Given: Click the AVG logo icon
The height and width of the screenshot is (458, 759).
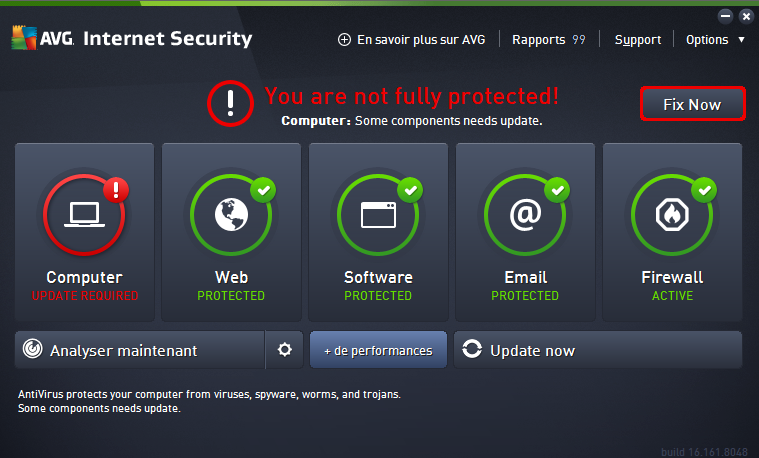Looking at the screenshot, I should click(24, 38).
